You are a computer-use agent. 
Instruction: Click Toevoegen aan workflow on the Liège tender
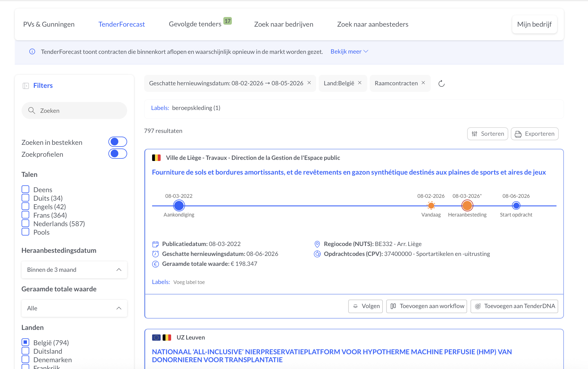tap(426, 306)
